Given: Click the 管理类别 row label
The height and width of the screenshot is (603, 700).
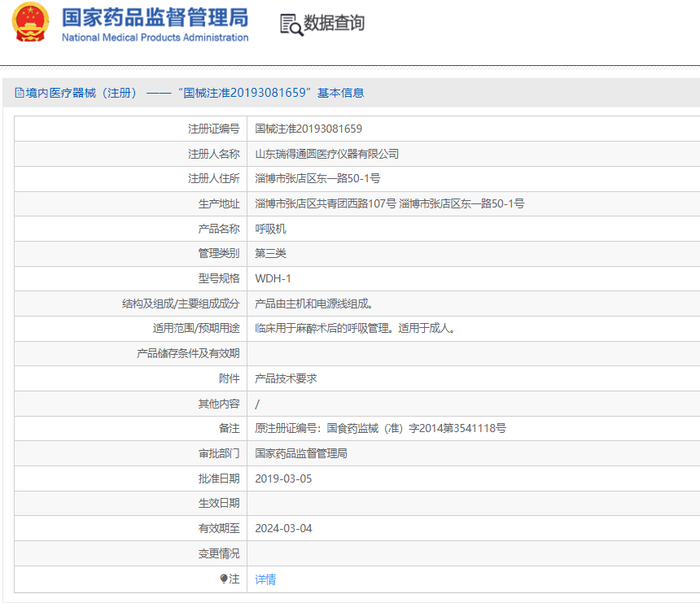Looking at the screenshot, I should pyautogui.click(x=219, y=254).
